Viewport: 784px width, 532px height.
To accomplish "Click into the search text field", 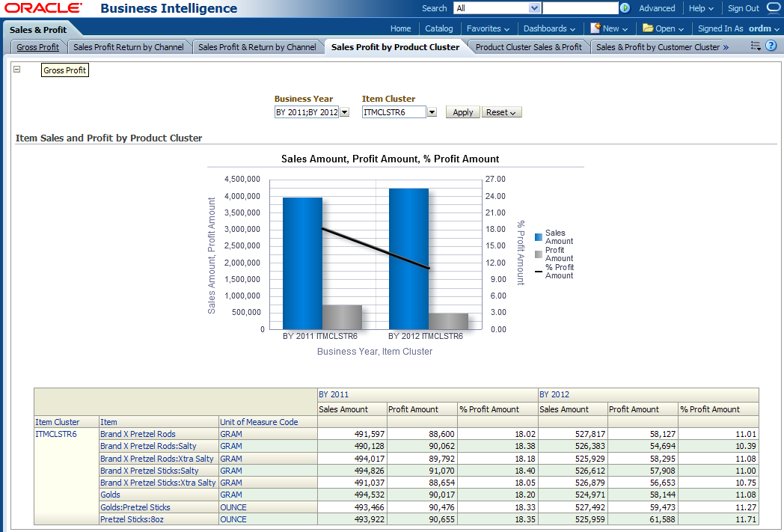I will click(x=580, y=8).
